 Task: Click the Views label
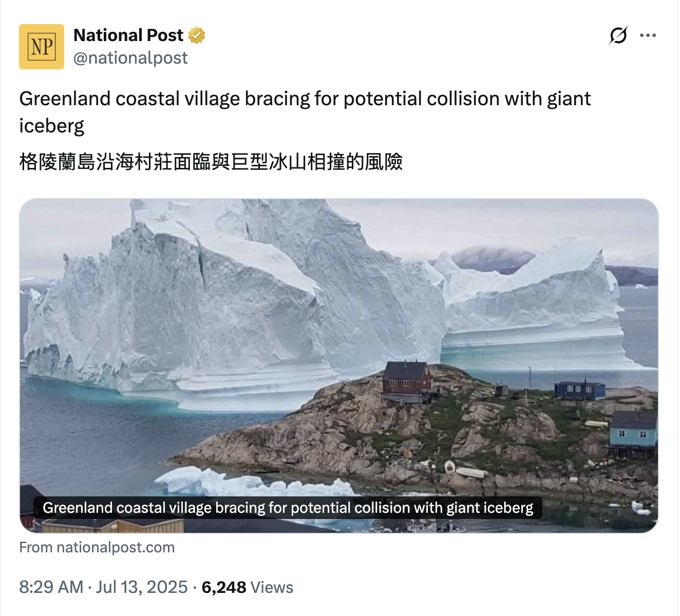pyautogui.click(x=272, y=587)
